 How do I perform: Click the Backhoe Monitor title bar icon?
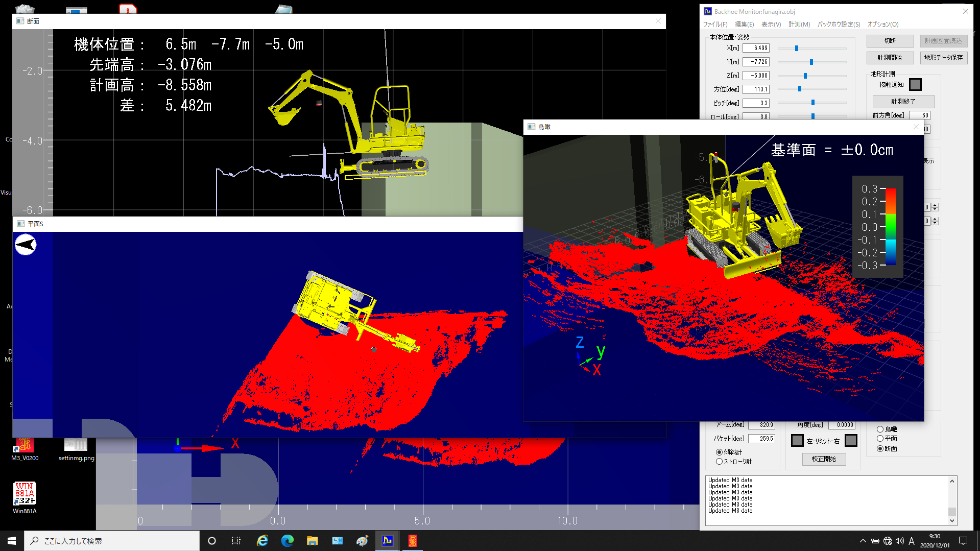pos(707,11)
